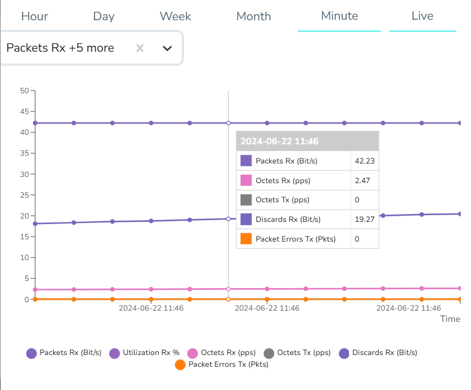
Task: Hide Octets Tx (pps) legend circle
Action: coord(269,353)
